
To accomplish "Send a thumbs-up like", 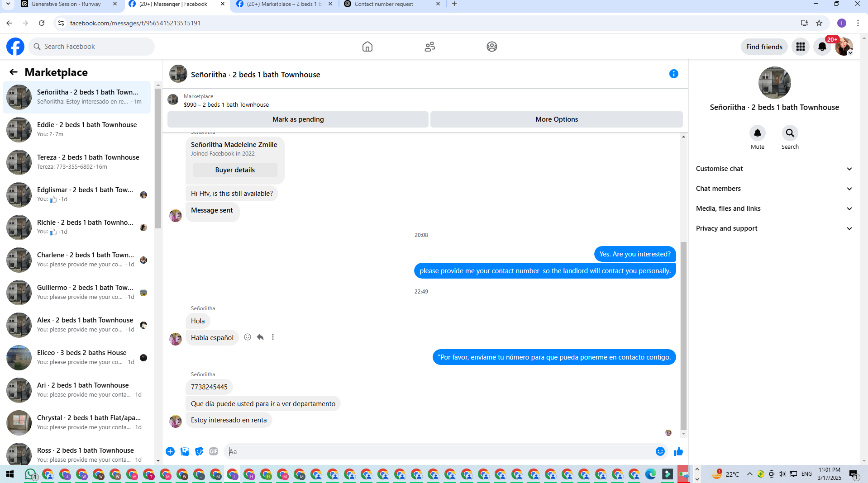I will 678,451.
